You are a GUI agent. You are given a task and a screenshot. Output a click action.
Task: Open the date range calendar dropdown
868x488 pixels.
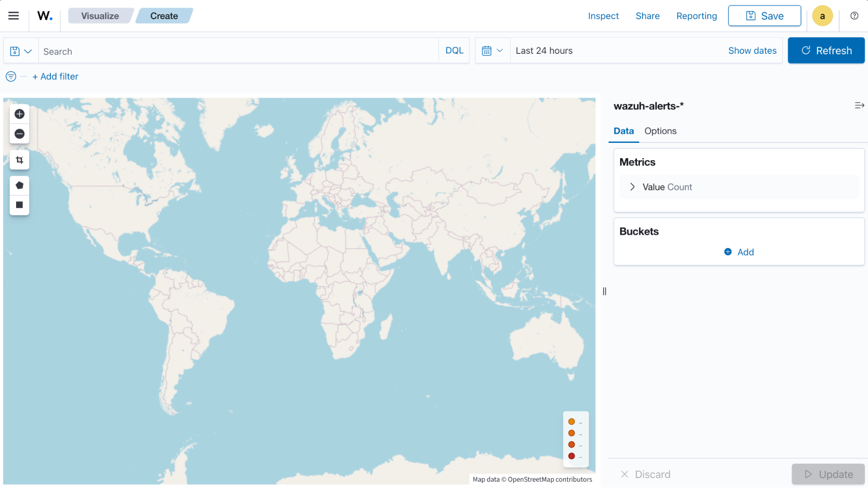(x=492, y=50)
